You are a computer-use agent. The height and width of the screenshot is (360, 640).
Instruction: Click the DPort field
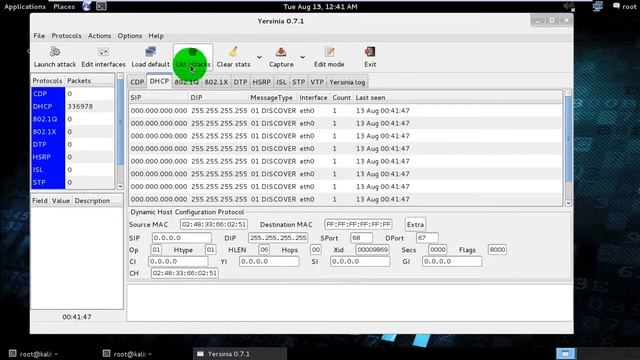pos(427,238)
